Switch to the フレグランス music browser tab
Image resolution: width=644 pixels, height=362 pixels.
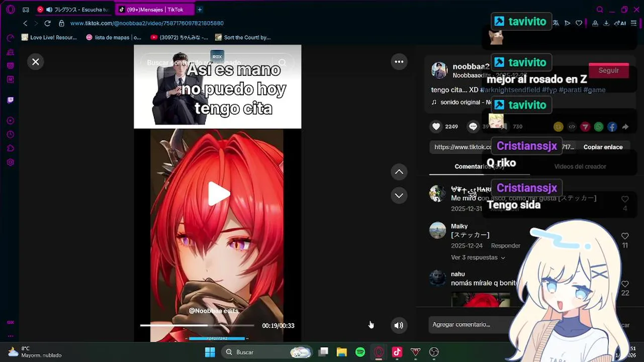74,10
